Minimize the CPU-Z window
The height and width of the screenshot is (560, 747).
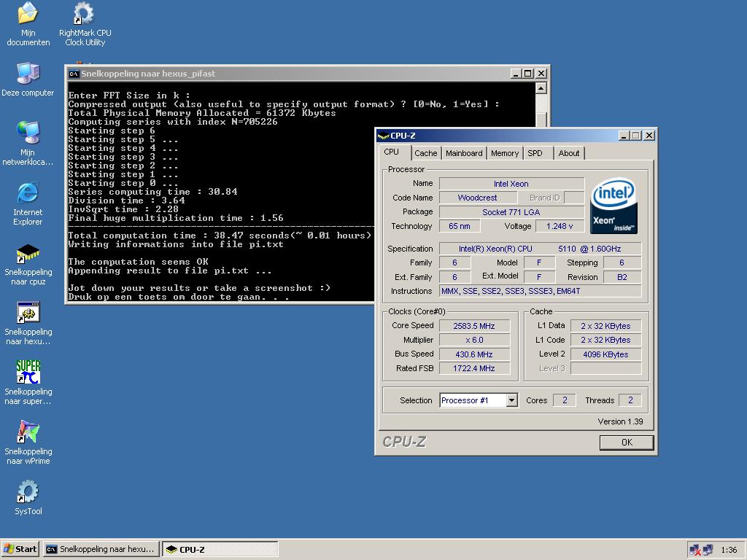pyautogui.click(x=624, y=136)
